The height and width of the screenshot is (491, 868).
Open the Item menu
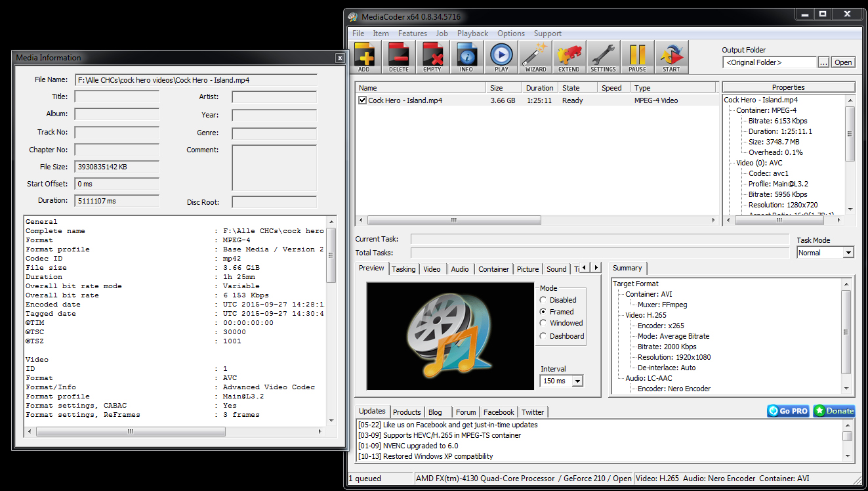click(381, 33)
